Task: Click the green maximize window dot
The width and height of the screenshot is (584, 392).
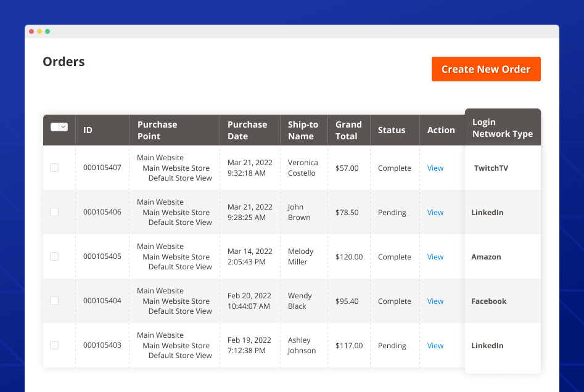Action: click(x=47, y=31)
